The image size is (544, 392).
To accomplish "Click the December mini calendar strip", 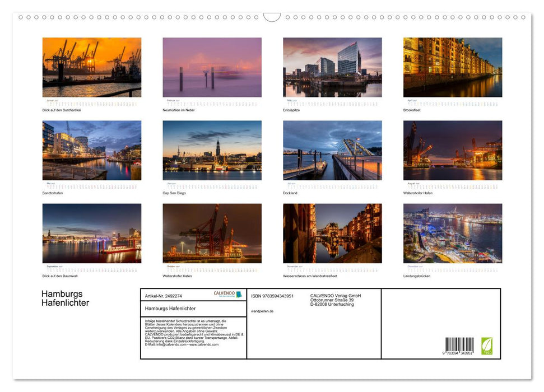I will coord(453,269).
